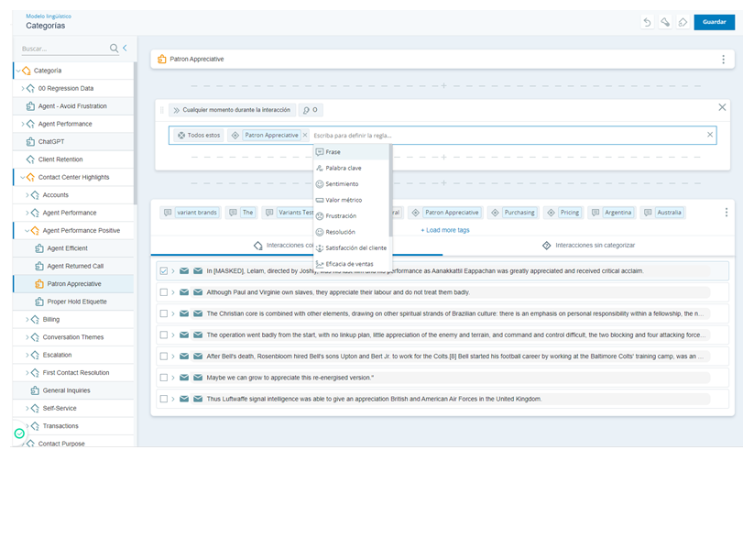Save changes with Guardar button
This screenshot has width=754, height=560.
click(714, 22)
